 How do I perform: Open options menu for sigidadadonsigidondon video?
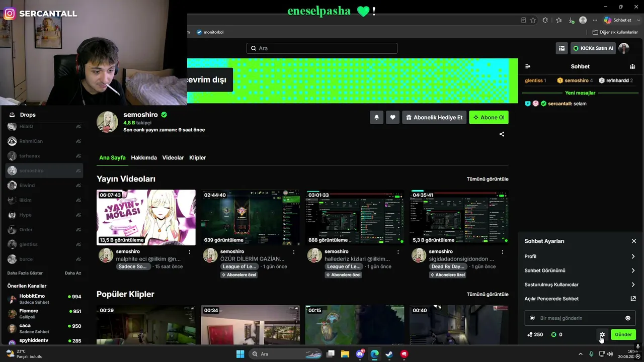[x=502, y=252]
